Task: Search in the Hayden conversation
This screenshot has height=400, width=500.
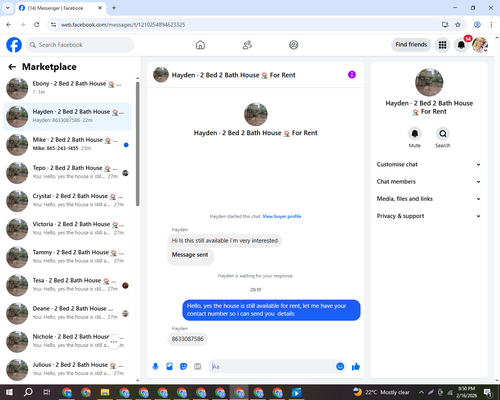Action: [443, 134]
